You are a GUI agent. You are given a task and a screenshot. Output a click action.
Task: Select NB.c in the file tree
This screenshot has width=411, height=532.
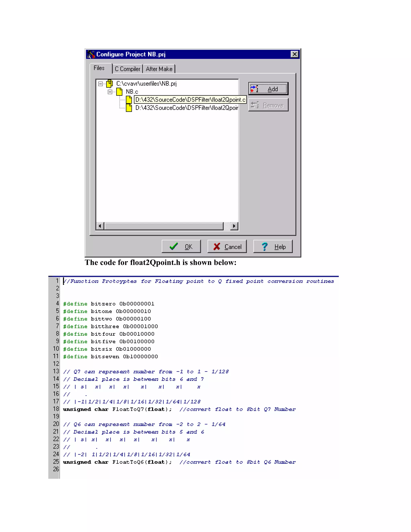pyautogui.click(x=132, y=92)
